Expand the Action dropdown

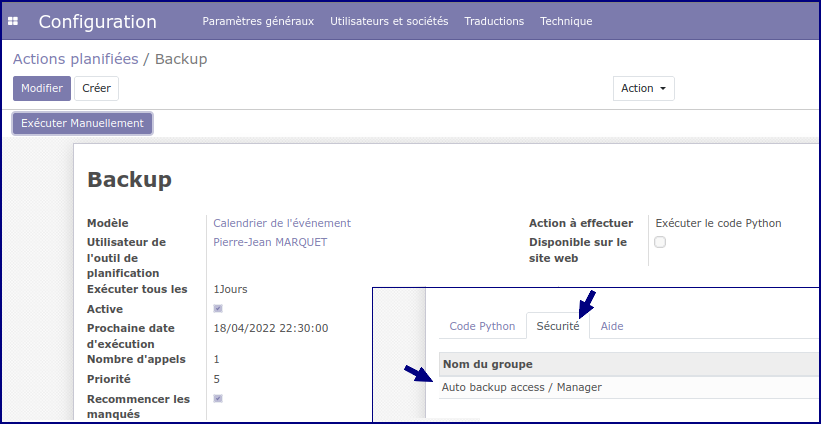pyautogui.click(x=643, y=88)
